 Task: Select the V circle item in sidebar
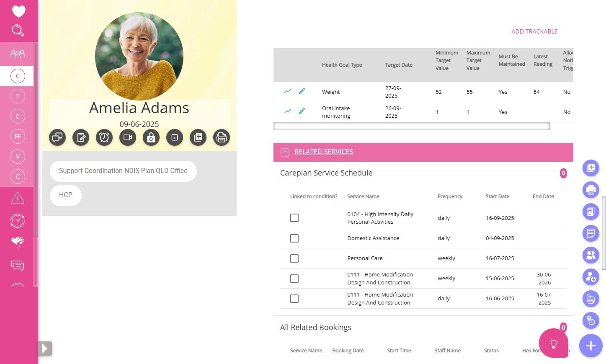(18, 156)
